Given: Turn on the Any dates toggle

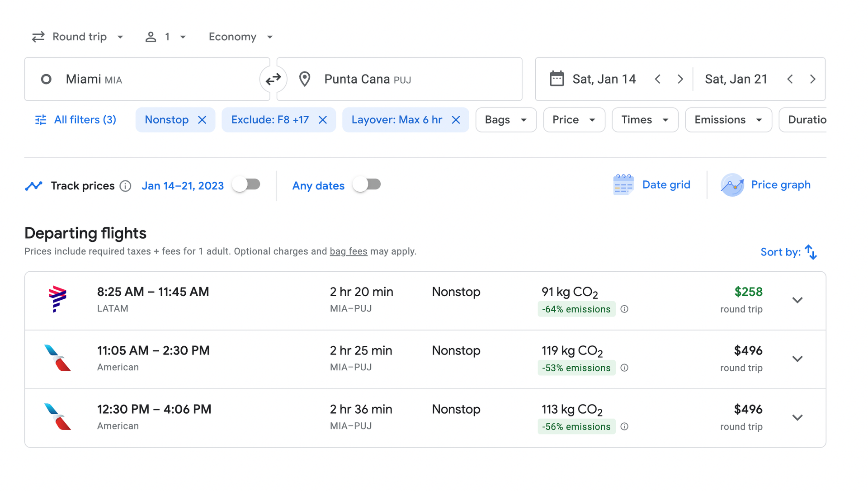Looking at the screenshot, I should tap(367, 184).
